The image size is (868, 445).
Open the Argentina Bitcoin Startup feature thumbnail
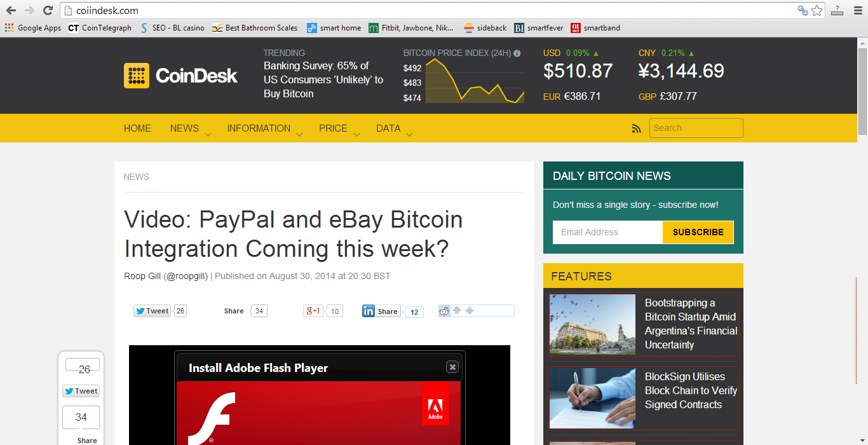click(x=592, y=324)
